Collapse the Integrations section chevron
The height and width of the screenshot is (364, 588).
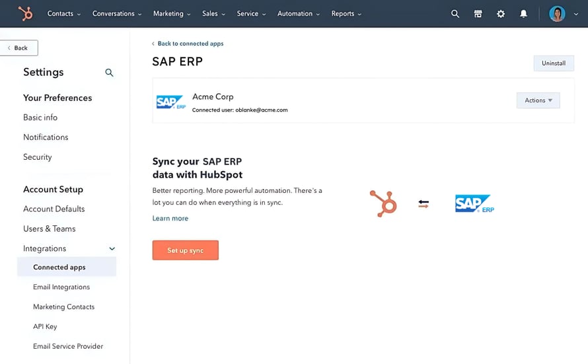coord(112,248)
